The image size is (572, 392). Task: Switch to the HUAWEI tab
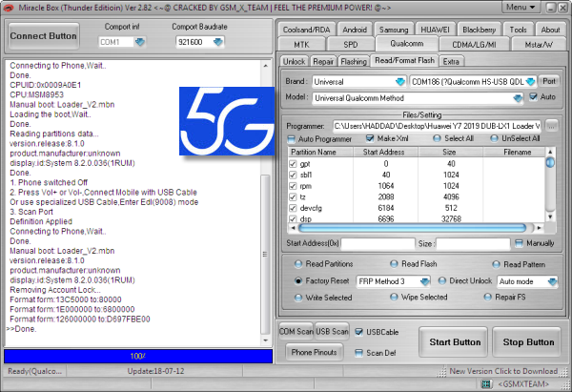(435, 30)
